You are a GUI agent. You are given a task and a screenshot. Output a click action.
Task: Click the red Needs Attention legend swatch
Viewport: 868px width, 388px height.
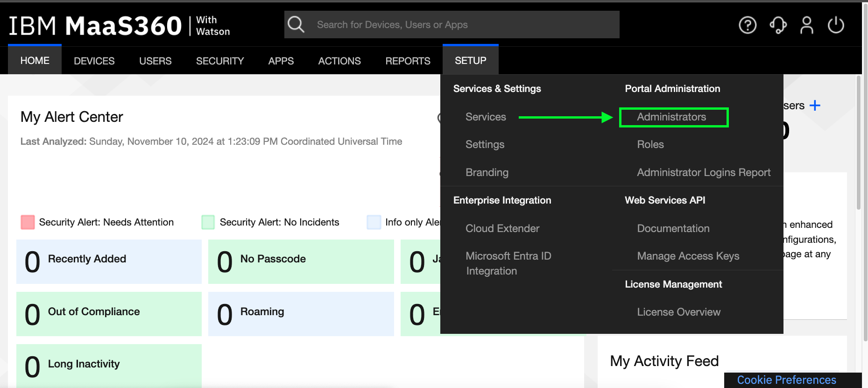[28, 222]
